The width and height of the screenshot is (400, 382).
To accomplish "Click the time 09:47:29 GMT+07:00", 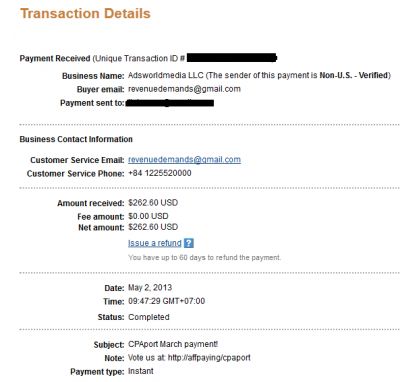I will [167, 301].
